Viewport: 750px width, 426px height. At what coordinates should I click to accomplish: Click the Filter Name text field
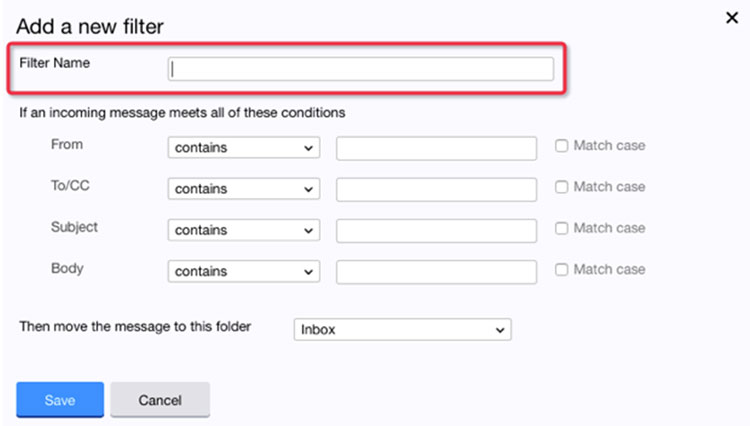361,69
